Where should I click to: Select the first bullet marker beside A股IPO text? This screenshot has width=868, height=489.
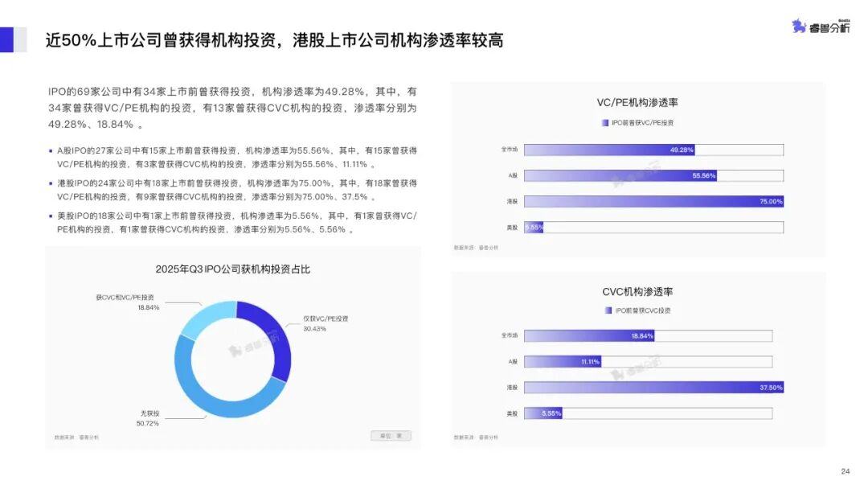[48, 150]
